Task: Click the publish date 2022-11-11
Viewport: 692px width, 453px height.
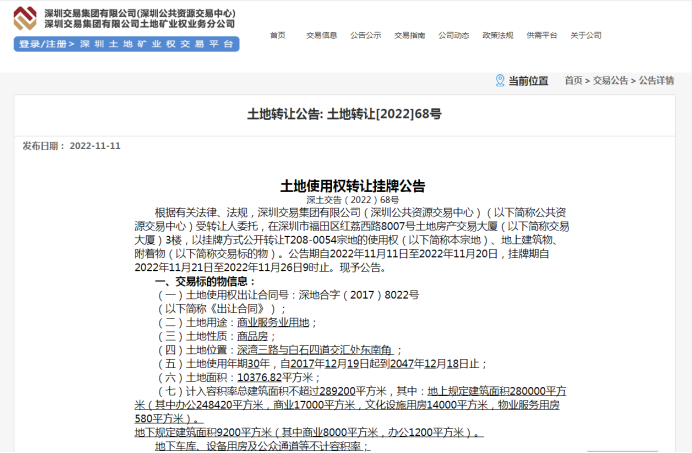Action: click(95, 146)
